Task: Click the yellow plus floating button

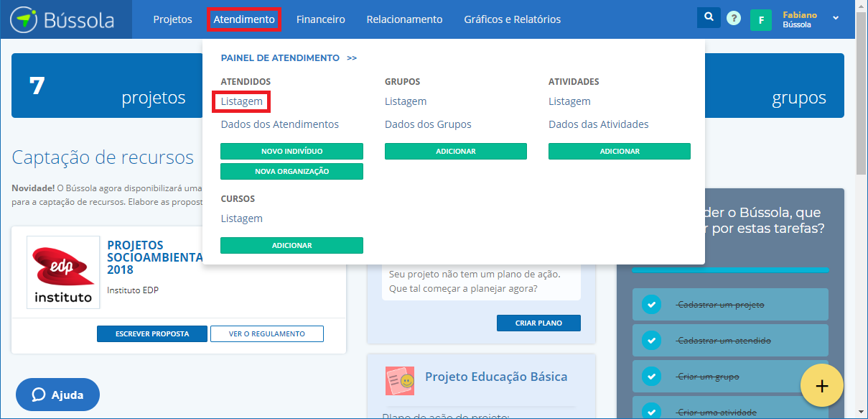Action: point(822,386)
